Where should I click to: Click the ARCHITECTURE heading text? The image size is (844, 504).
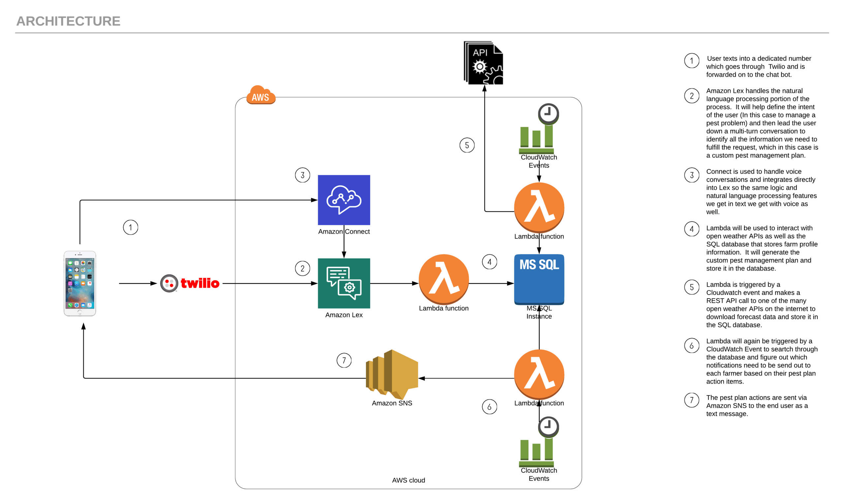[x=68, y=21]
